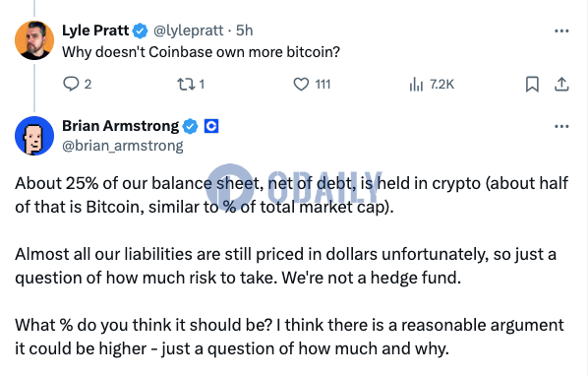Retweet Lyle Pratt's tweet
Viewport: 588px width, 376px height.
(191, 84)
